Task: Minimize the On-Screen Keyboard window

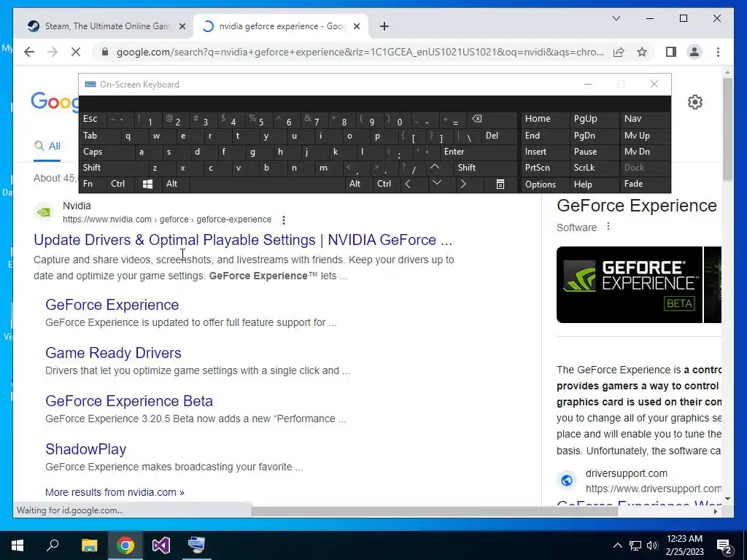Action: point(588,85)
